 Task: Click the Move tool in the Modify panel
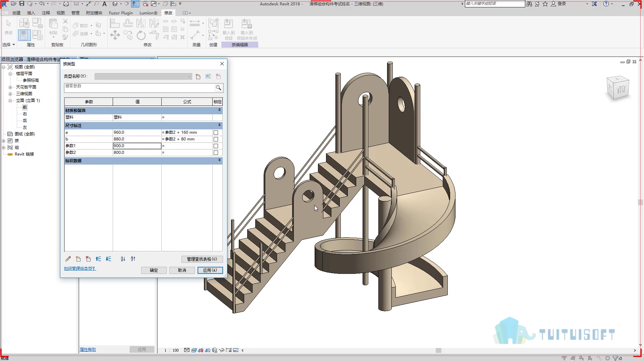point(115,35)
